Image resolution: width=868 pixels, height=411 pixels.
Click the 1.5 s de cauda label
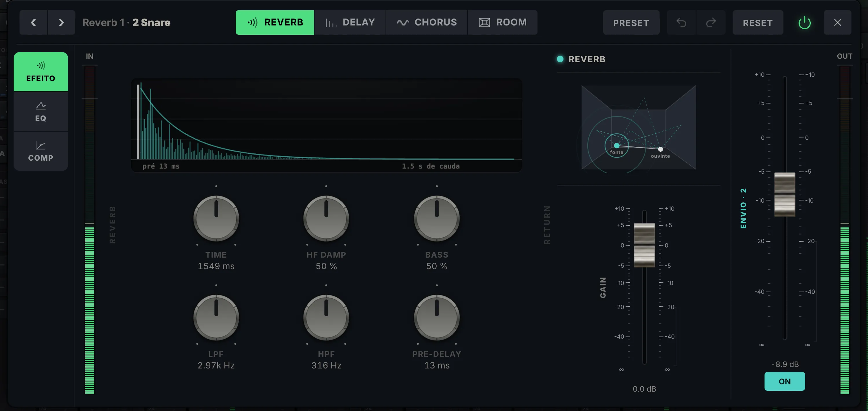coord(431,166)
